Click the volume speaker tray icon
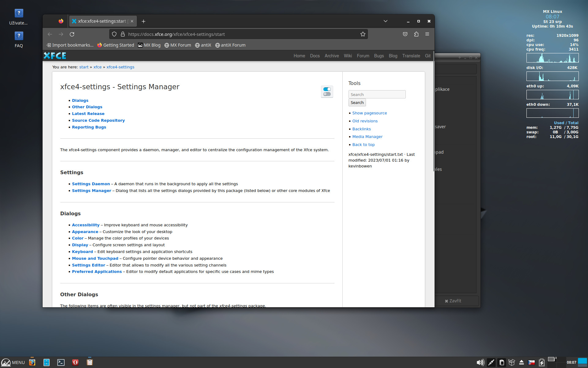 (480, 362)
